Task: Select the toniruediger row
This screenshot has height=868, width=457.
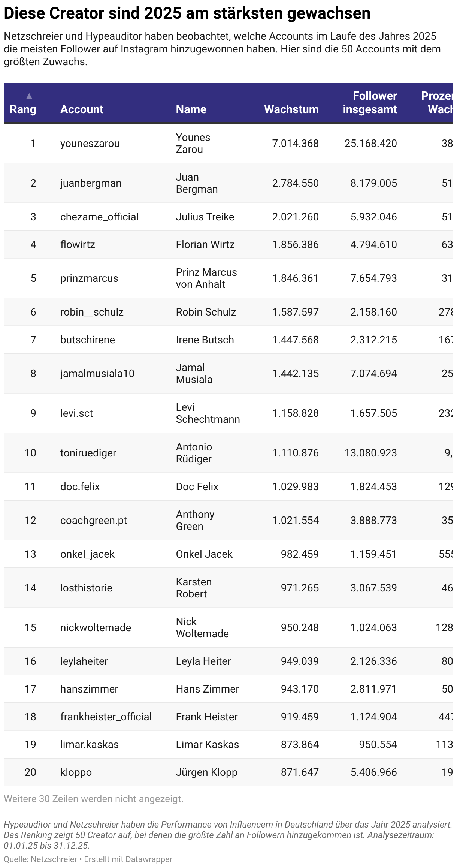Action: tap(228, 453)
